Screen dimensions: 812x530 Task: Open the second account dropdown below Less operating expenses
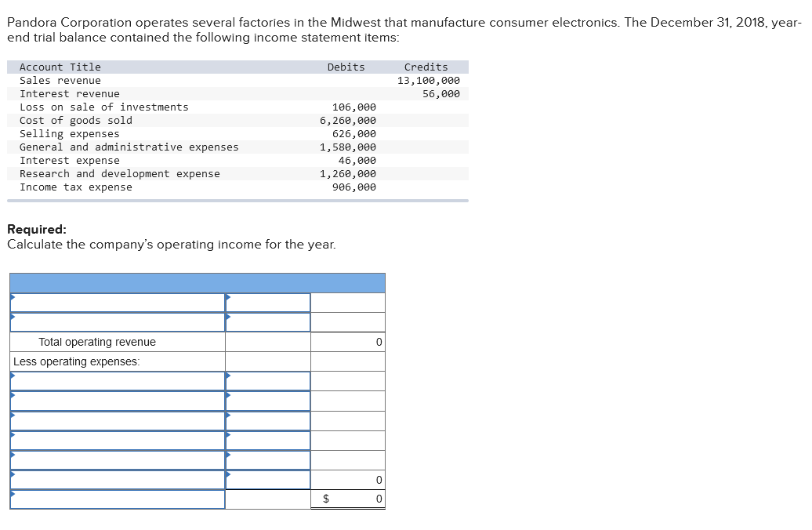point(118,401)
